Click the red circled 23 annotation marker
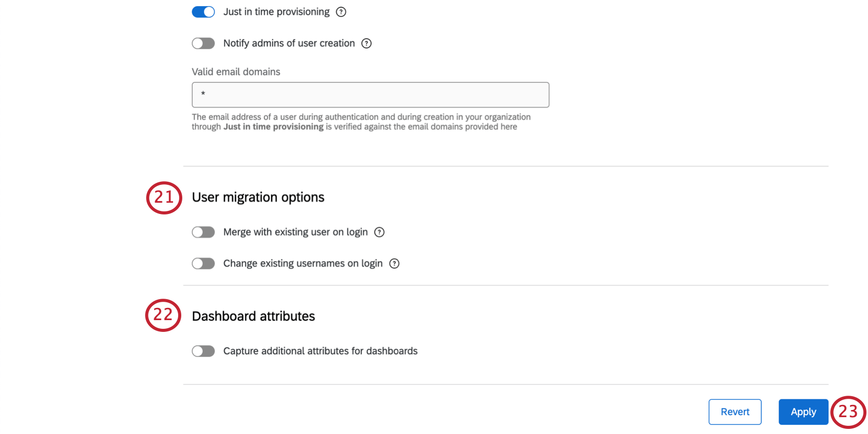The width and height of the screenshot is (868, 434). click(x=849, y=412)
